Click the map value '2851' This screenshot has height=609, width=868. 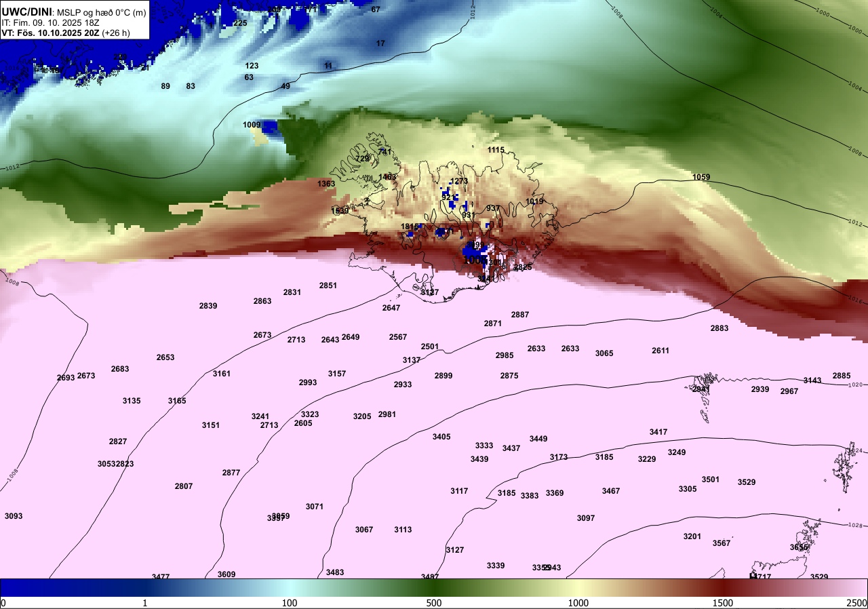(x=328, y=286)
